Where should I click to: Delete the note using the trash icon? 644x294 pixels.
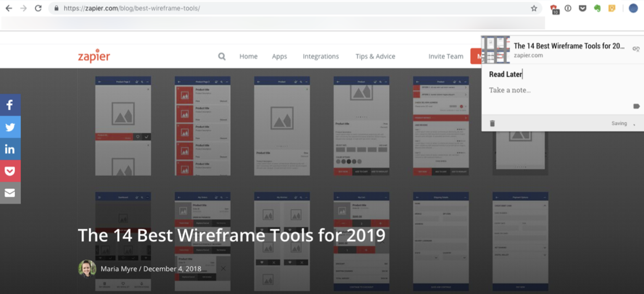(492, 123)
